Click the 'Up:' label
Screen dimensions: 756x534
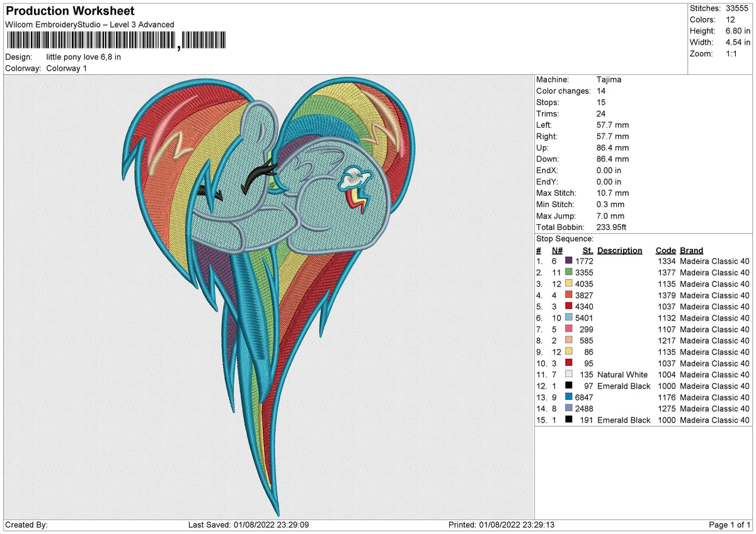(543, 147)
